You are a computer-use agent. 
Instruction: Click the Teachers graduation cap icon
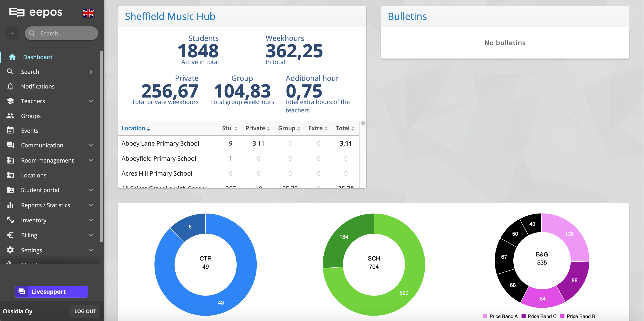tap(10, 101)
